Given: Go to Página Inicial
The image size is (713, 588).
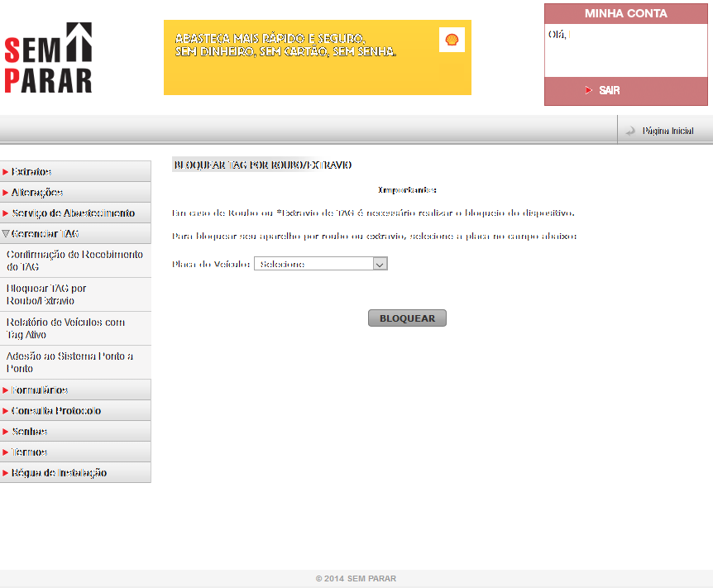Looking at the screenshot, I should (x=668, y=131).
